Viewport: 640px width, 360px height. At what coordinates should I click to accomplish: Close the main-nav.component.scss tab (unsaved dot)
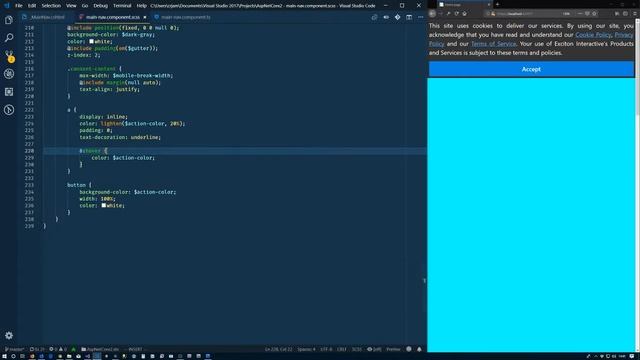coord(144,17)
